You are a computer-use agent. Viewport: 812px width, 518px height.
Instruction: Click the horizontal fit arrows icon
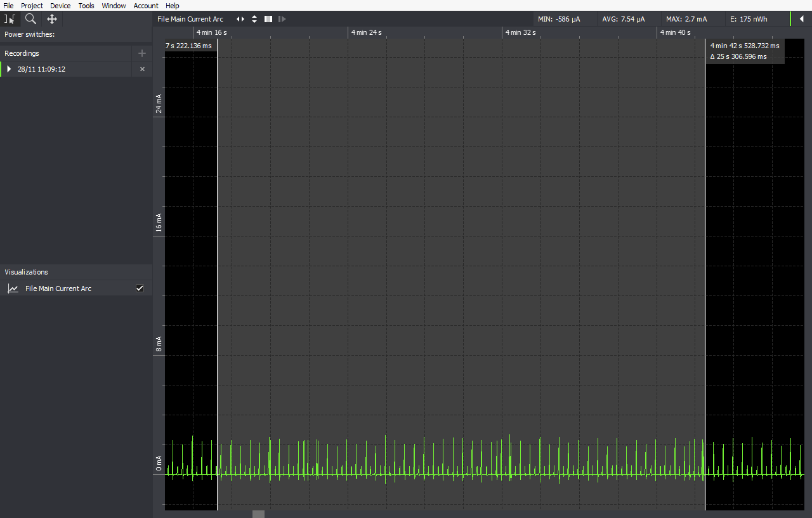click(x=240, y=19)
